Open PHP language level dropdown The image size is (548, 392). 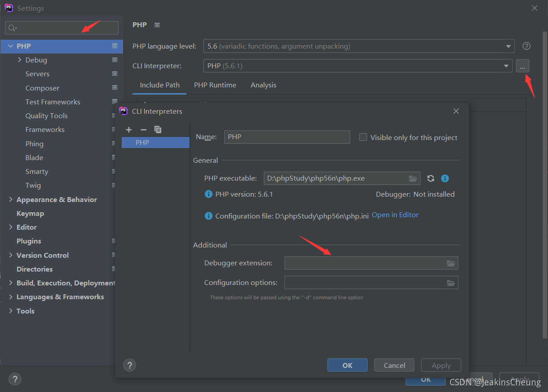pyautogui.click(x=508, y=46)
